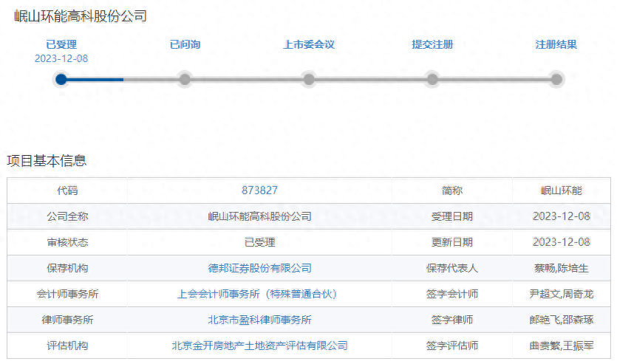
Task: Click the 上市委会议 progress step dot
Action: pos(309,80)
